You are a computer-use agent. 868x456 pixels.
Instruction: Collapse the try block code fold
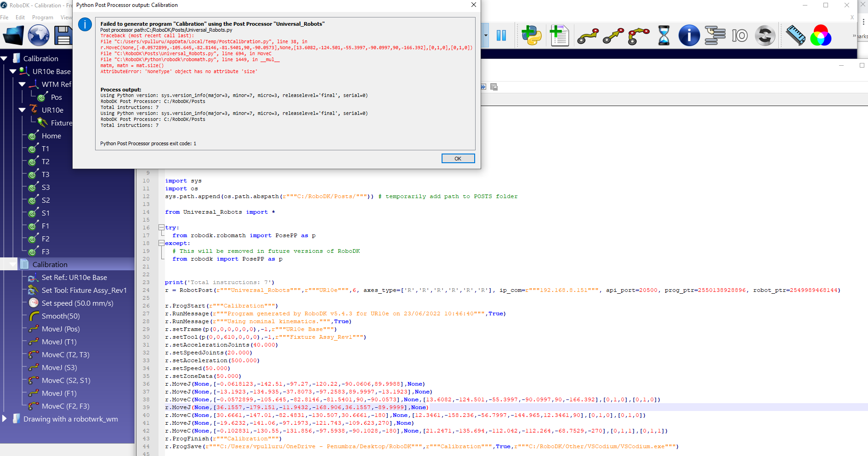[x=161, y=228]
